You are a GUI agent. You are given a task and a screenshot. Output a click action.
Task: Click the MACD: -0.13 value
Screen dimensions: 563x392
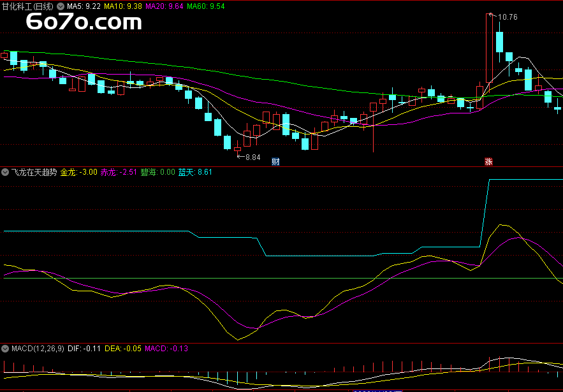[x=166, y=348]
